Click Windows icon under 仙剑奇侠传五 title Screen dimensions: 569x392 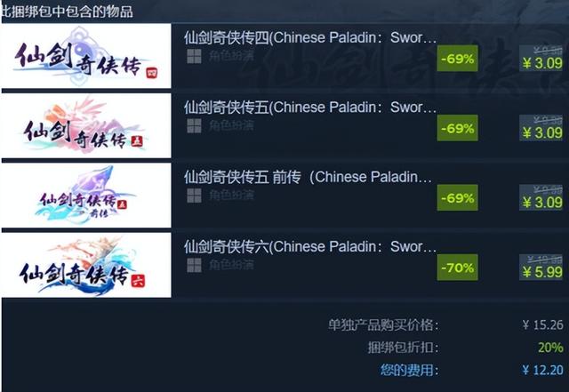point(194,126)
